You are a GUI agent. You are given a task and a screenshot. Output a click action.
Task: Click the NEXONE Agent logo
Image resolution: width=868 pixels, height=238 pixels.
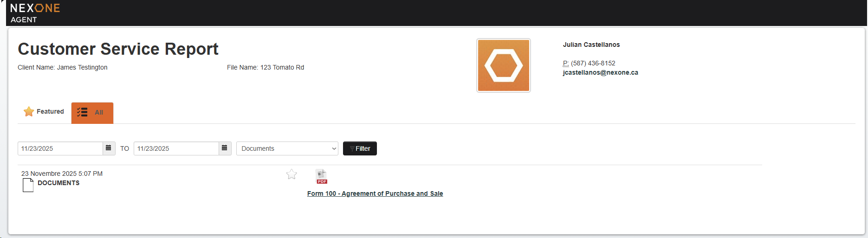click(35, 13)
